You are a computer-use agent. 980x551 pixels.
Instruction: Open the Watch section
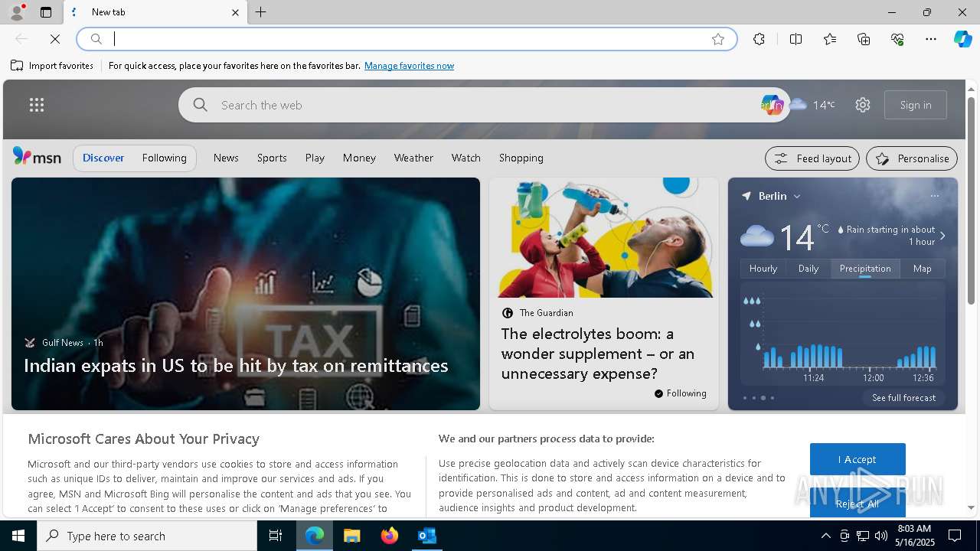[x=465, y=158]
